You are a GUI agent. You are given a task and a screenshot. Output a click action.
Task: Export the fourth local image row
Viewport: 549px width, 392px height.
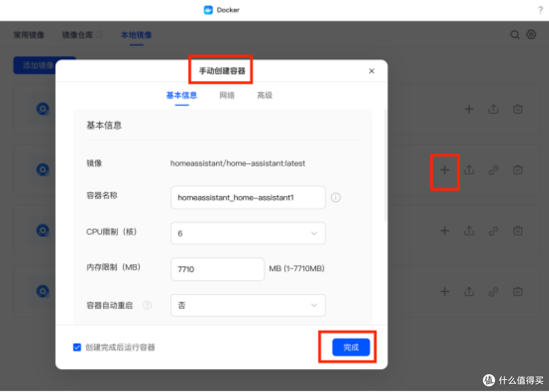click(469, 291)
